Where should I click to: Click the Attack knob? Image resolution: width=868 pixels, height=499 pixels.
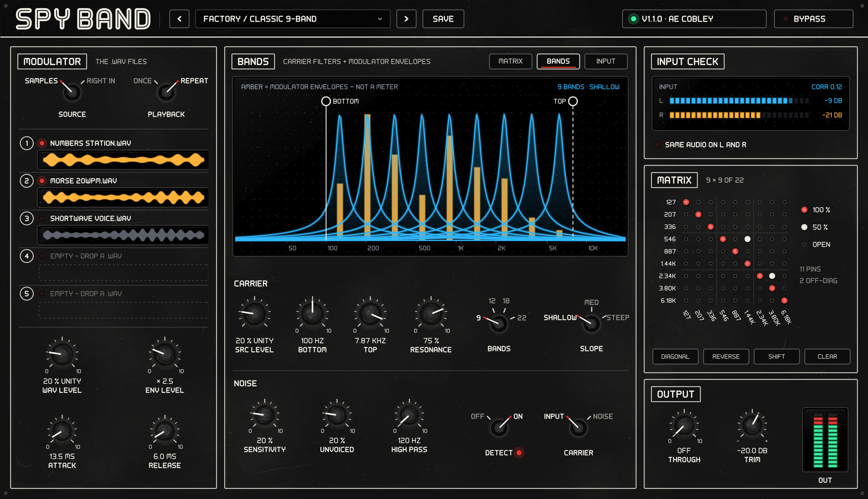62,431
